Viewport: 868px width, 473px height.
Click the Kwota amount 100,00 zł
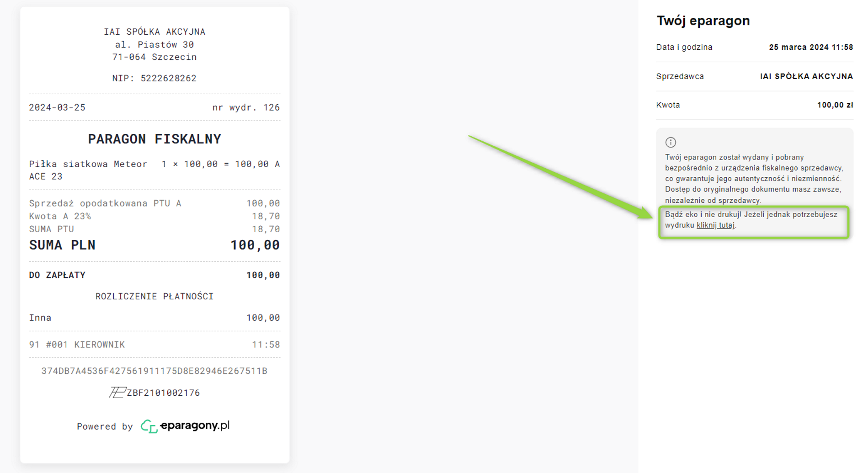coord(835,105)
